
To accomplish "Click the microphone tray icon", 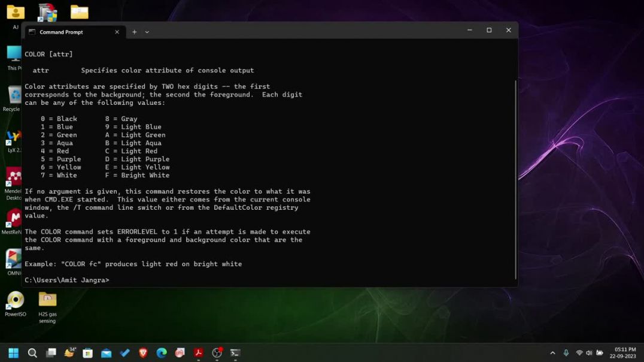I will point(566,353).
